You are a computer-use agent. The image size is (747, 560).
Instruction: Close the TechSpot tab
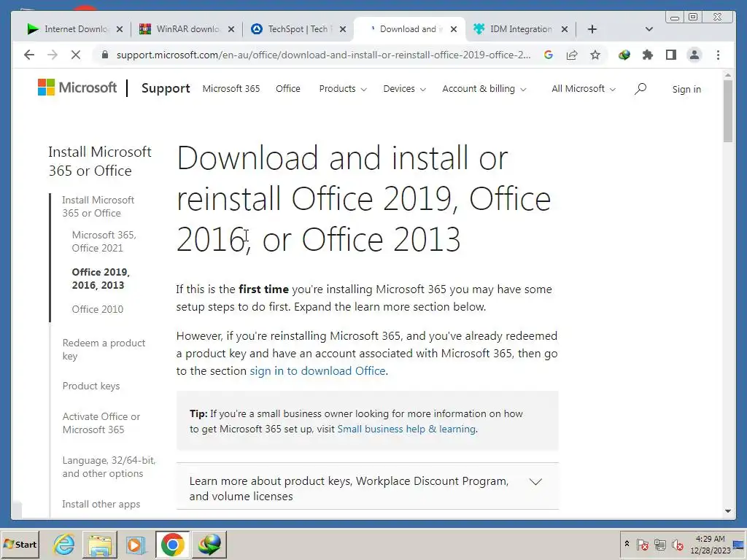tap(343, 29)
